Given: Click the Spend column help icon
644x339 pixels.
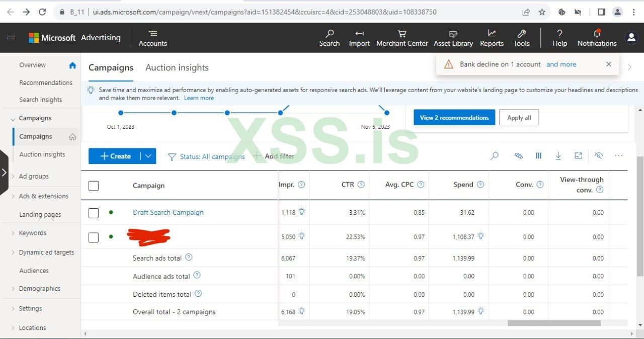Looking at the screenshot, I should pos(480,185).
